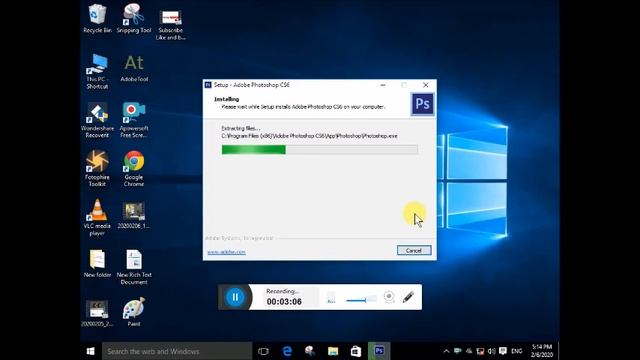Open Task View from the taskbar
The height and width of the screenshot is (360, 640).
coord(264,351)
